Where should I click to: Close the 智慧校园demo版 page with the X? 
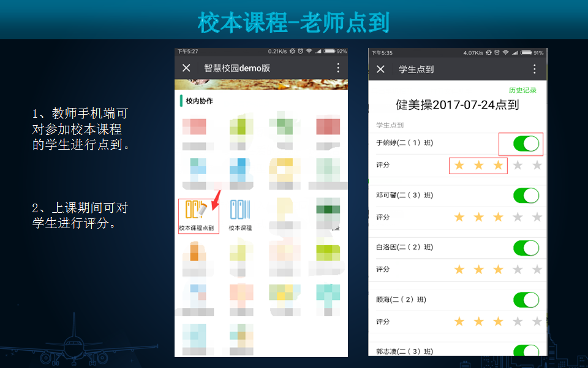coord(186,68)
